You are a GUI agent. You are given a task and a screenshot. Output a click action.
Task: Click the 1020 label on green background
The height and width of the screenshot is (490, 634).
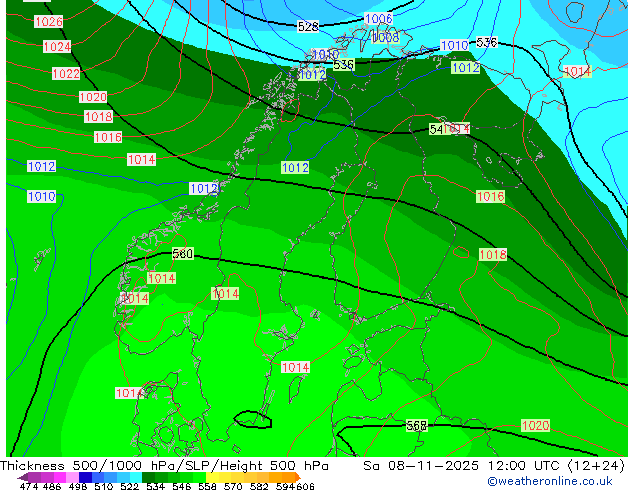pyautogui.click(x=535, y=425)
